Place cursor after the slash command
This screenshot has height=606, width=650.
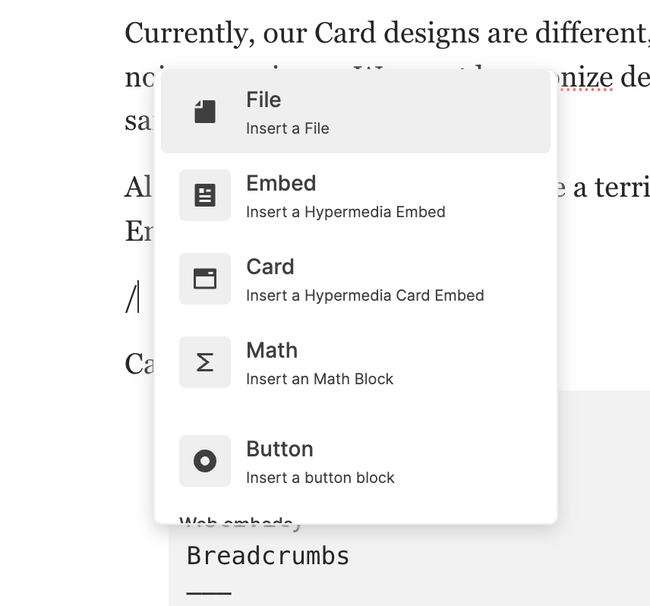(139, 299)
